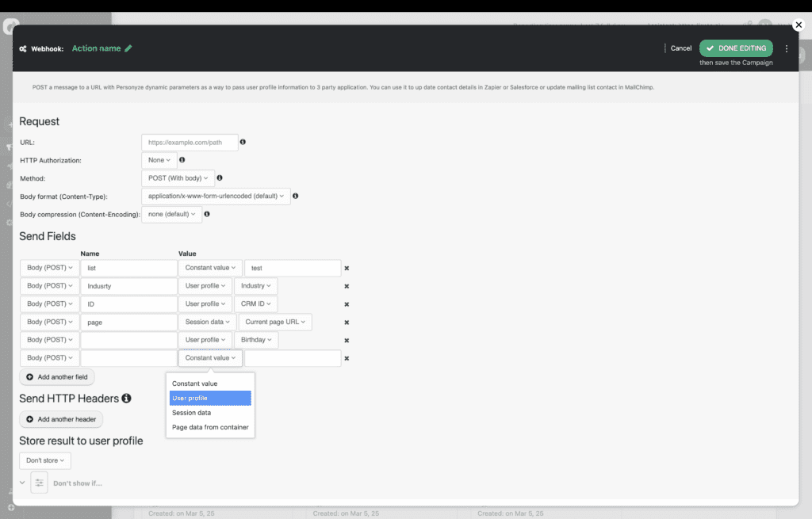Open the HTTP Authorization dropdown
The image size is (812, 519).
pyautogui.click(x=159, y=160)
